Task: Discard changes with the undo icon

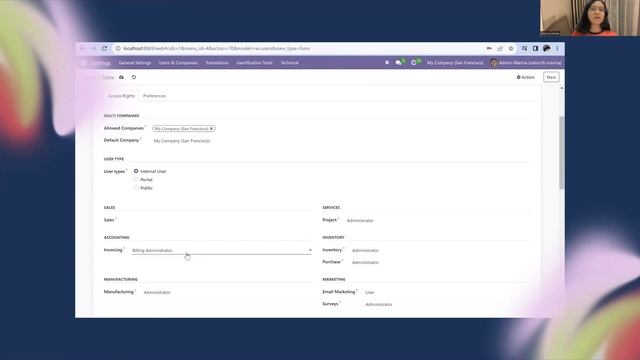Action: [x=133, y=77]
